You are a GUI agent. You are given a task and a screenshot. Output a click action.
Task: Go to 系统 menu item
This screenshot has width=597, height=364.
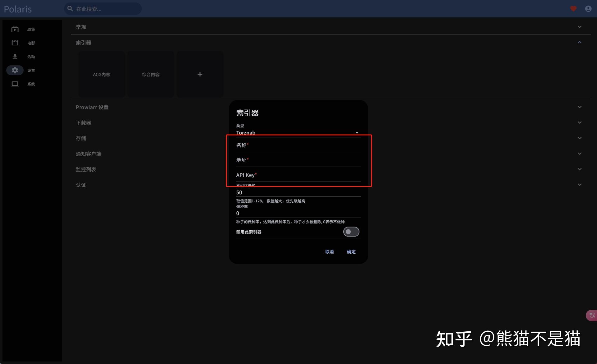pos(31,84)
